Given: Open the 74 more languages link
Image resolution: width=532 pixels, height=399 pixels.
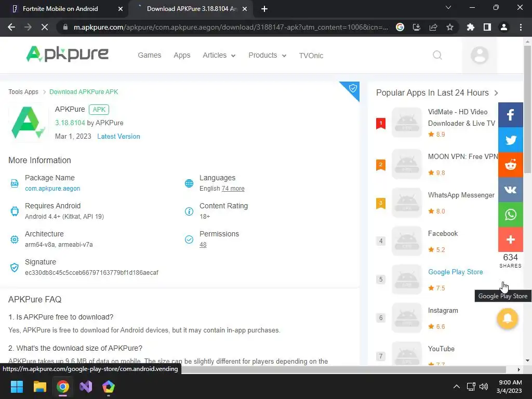Looking at the screenshot, I should click(233, 188).
